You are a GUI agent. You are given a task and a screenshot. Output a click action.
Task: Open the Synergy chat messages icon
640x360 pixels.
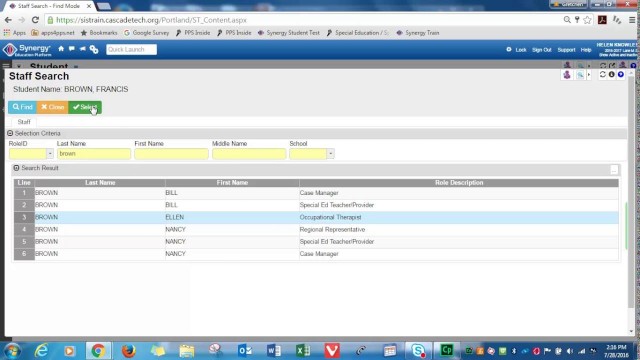pyautogui.click(x=72, y=49)
